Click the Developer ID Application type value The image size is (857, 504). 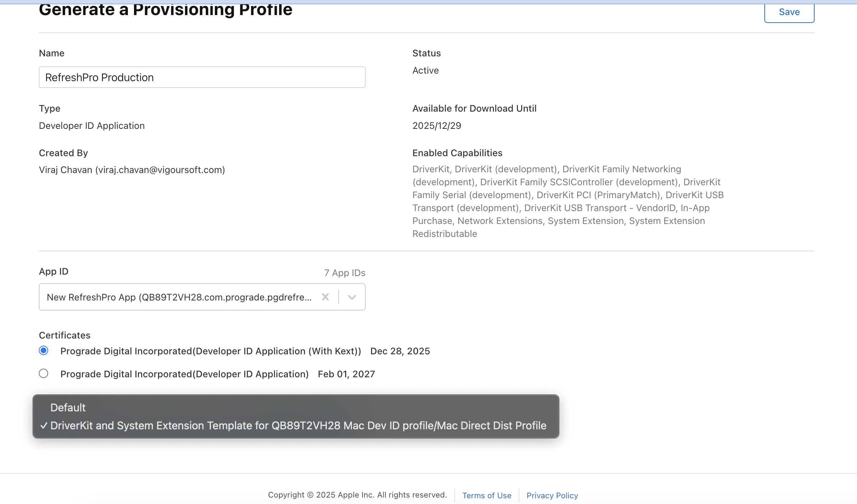pos(92,126)
